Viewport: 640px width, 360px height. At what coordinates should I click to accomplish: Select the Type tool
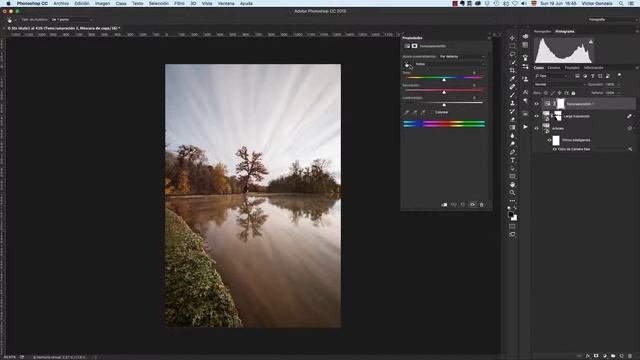tap(512, 160)
